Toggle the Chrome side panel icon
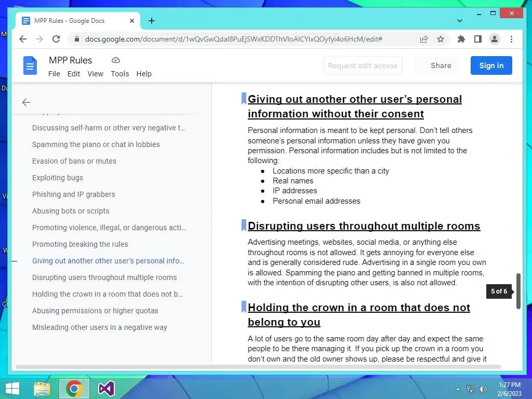 [x=478, y=39]
